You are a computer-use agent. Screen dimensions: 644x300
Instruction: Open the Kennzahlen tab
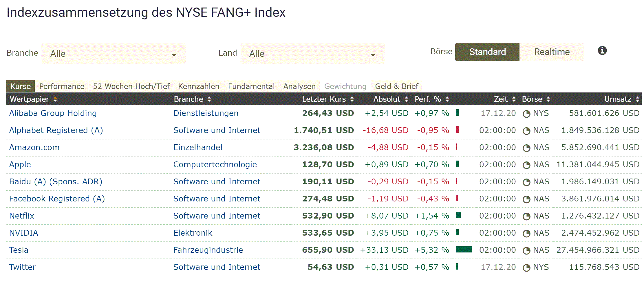point(199,86)
